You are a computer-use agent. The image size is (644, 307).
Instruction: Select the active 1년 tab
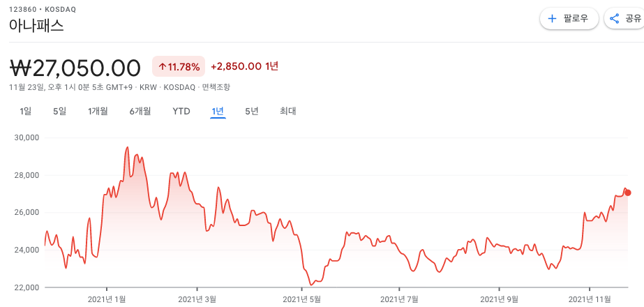pyautogui.click(x=218, y=111)
